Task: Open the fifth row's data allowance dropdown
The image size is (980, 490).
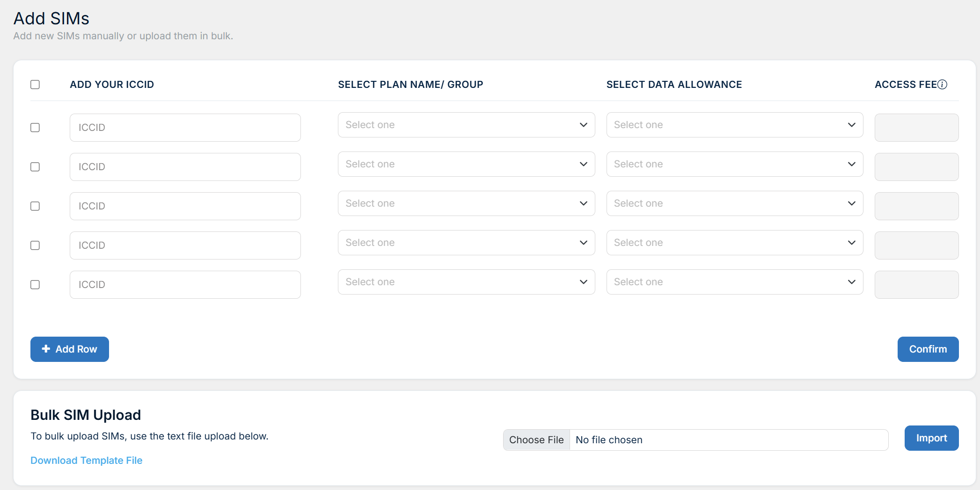Action: [735, 282]
